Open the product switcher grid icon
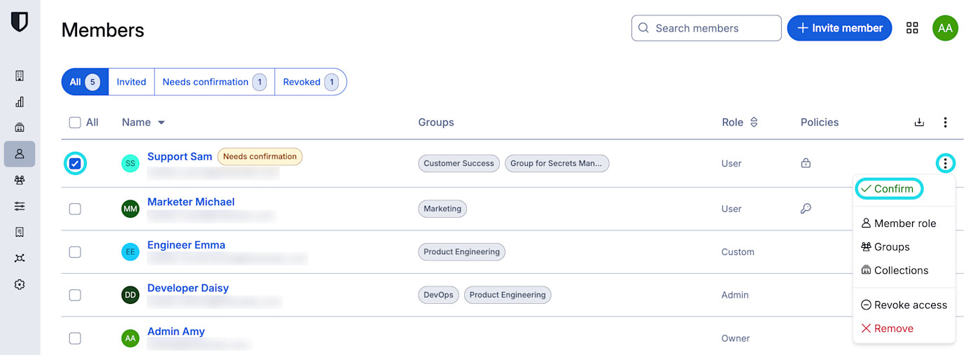 tap(912, 28)
